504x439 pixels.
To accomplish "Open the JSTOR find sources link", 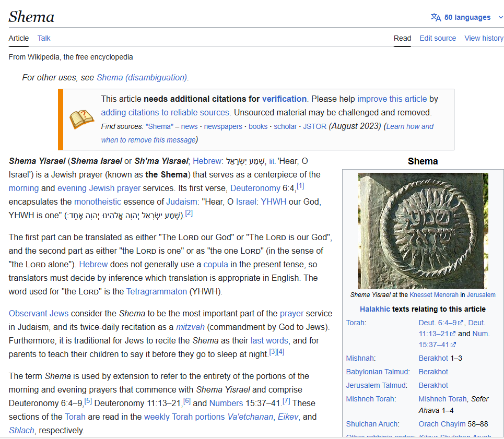I will (315, 126).
